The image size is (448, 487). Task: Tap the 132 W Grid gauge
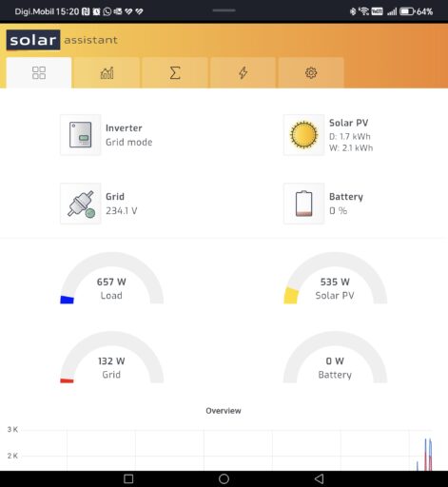(111, 358)
